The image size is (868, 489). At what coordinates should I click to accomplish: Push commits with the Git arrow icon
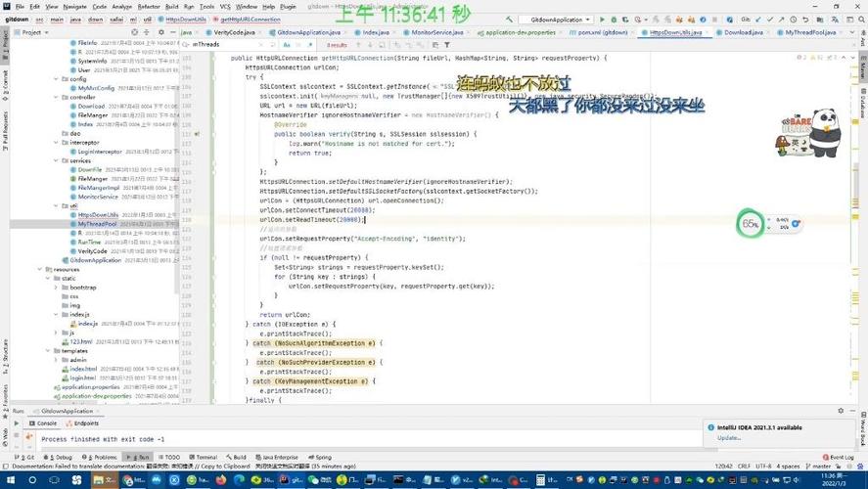781,20
